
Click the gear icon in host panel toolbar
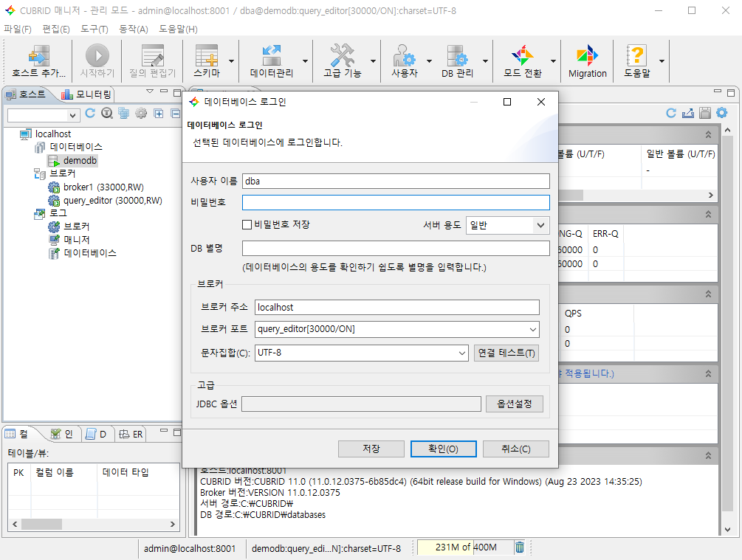tap(141, 114)
